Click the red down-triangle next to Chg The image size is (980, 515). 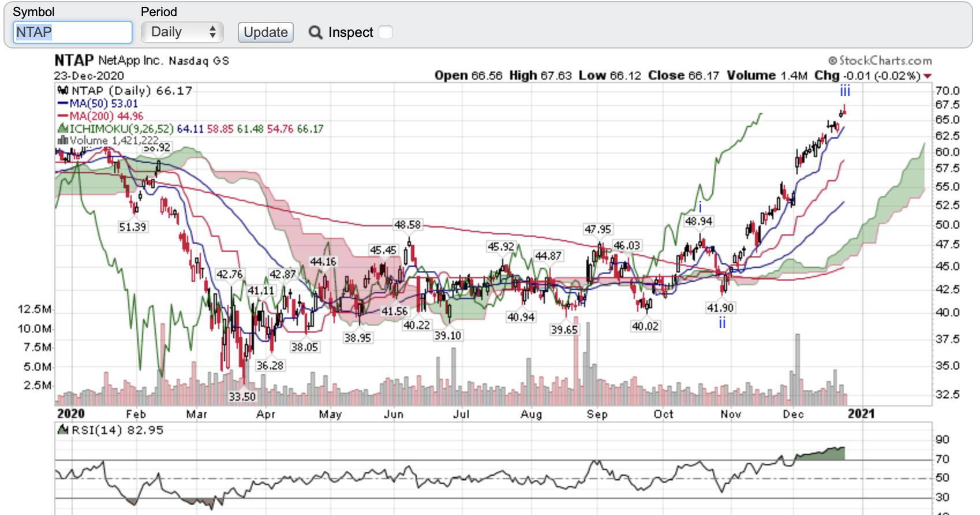point(927,76)
